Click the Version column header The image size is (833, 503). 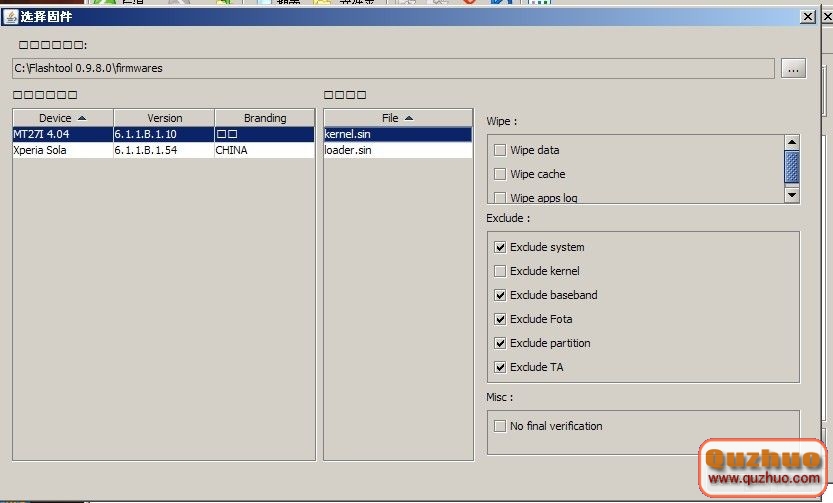164,118
